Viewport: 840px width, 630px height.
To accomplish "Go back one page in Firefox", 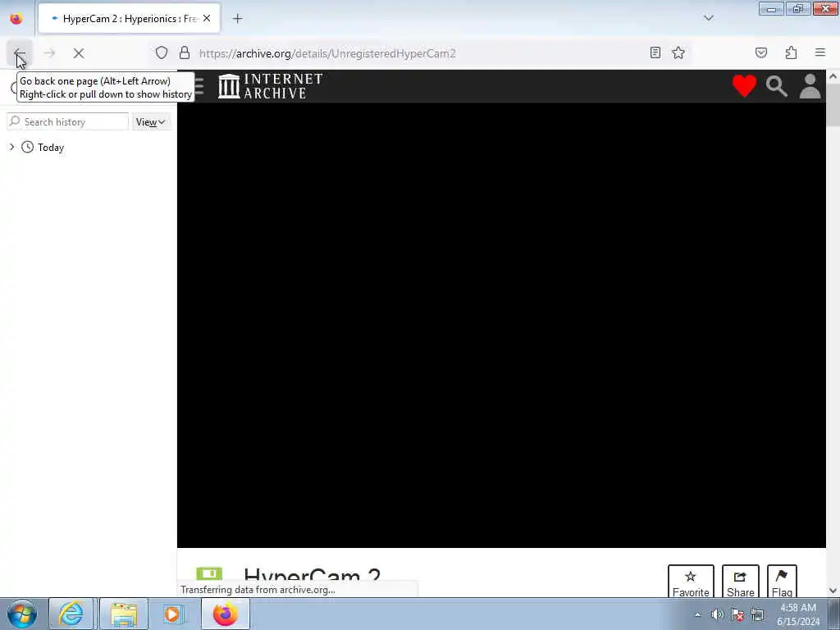I will click(20, 53).
